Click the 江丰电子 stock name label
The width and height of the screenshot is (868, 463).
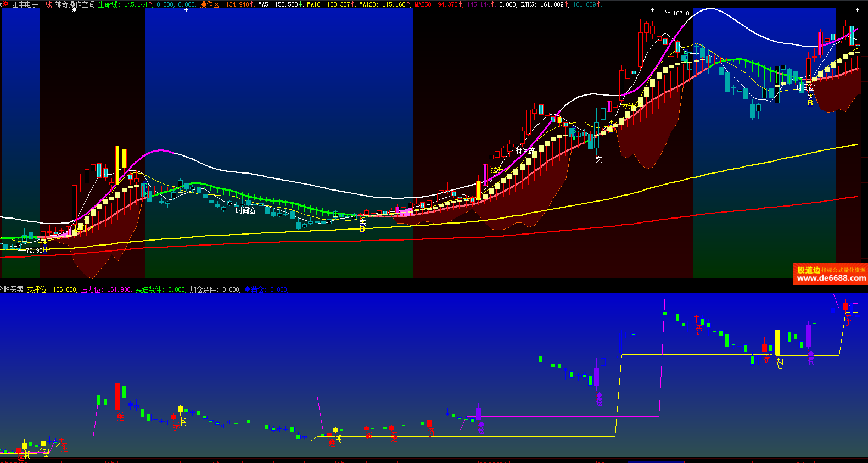pos(25,4)
